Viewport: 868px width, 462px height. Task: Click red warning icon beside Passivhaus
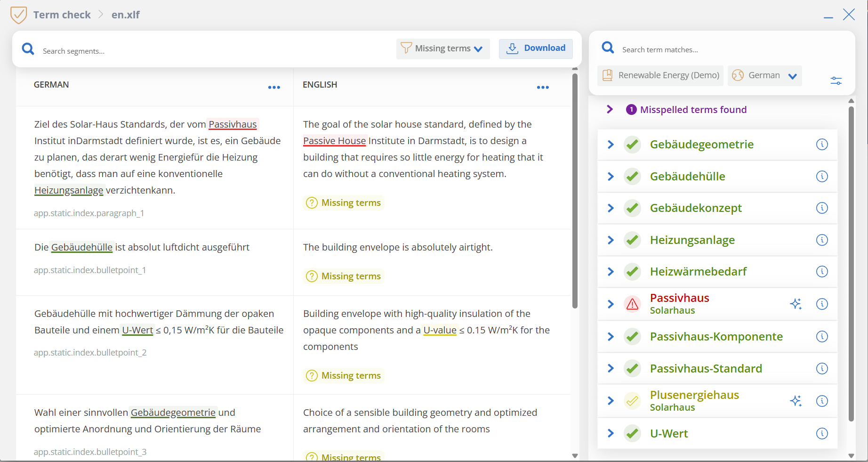633,304
